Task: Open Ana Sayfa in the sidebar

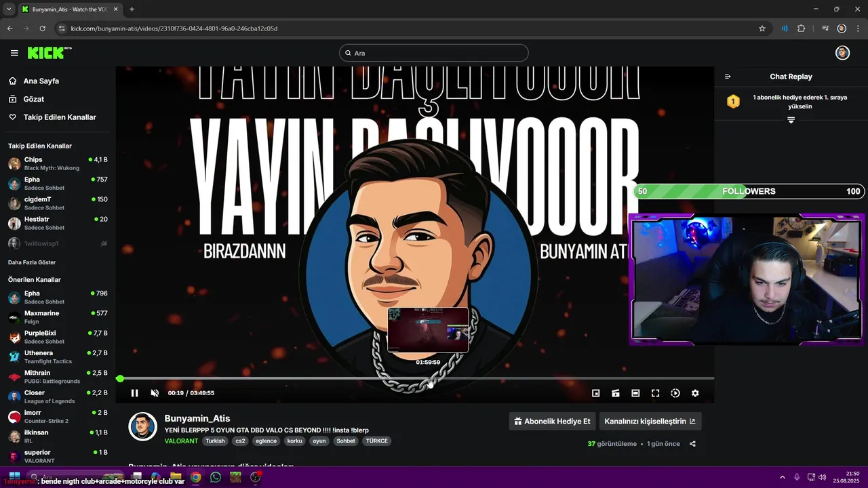Action: pos(41,81)
